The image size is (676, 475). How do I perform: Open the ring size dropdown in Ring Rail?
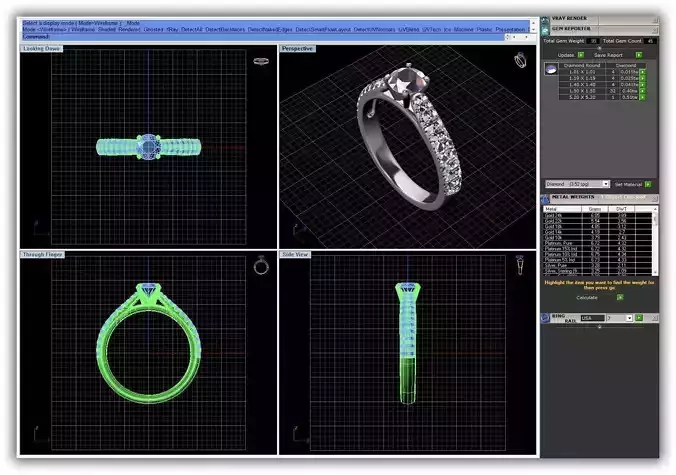629,318
